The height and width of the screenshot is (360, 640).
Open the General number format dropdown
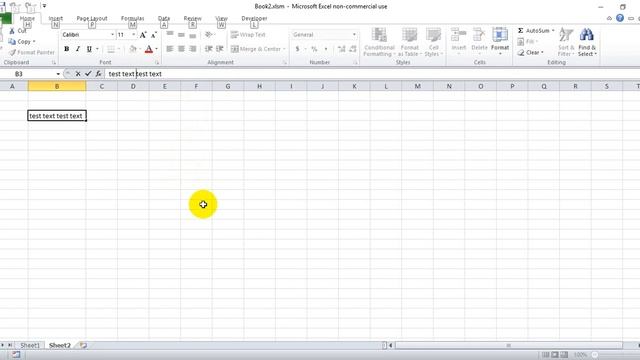(354, 35)
